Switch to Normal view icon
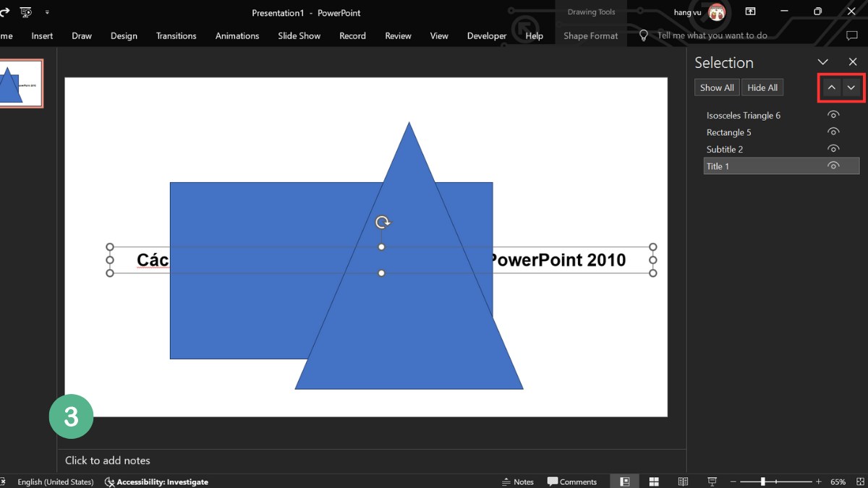The width and height of the screenshot is (868, 488). click(625, 481)
